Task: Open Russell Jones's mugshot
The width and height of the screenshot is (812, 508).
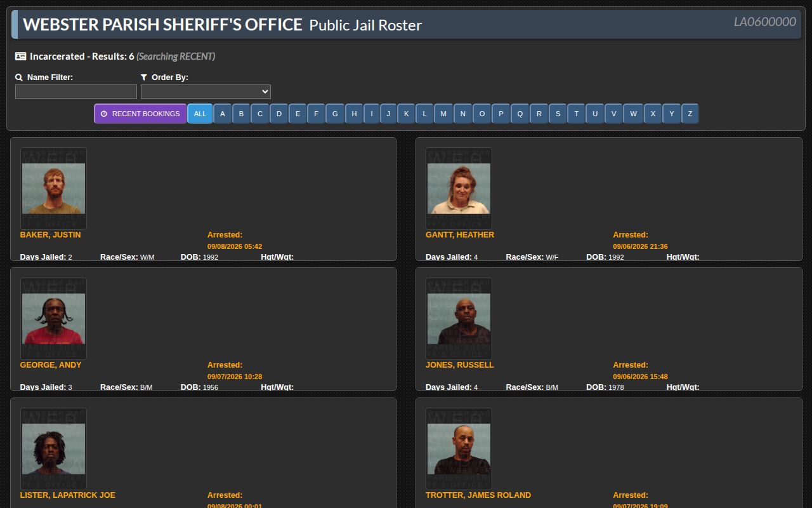Action: 459,319
